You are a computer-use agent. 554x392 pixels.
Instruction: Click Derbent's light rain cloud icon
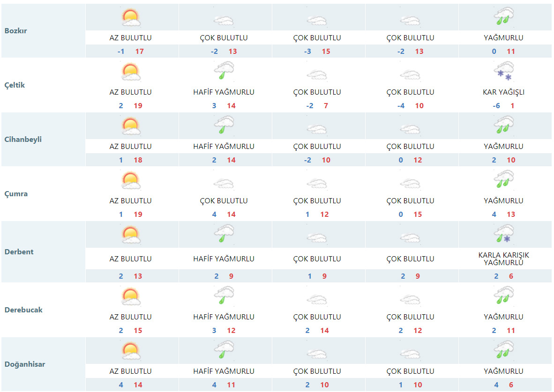click(x=224, y=235)
